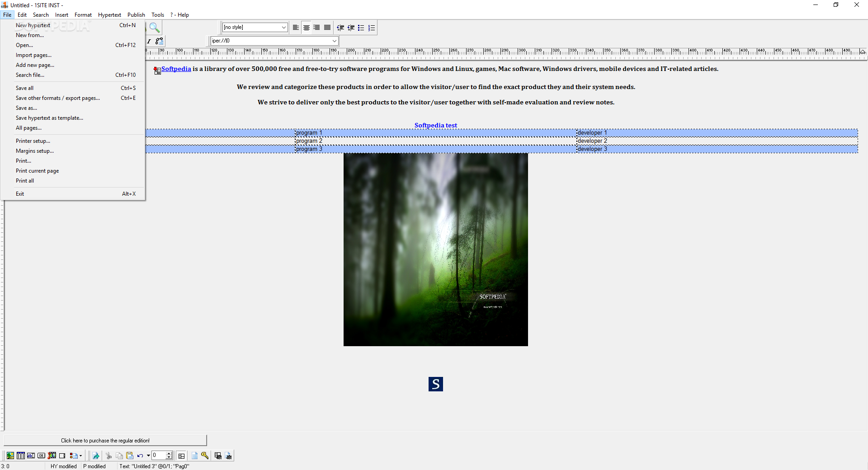Open the Search menu
This screenshot has width=868, height=470.
[x=41, y=15]
